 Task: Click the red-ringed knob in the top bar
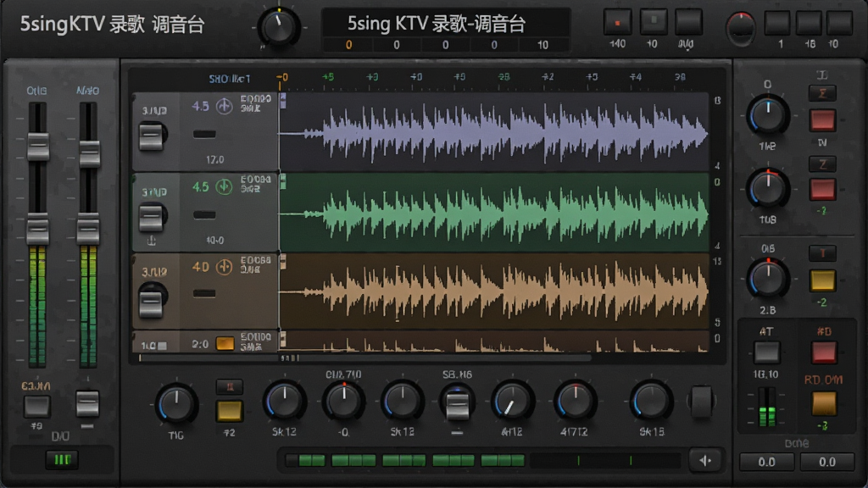pos(741,28)
